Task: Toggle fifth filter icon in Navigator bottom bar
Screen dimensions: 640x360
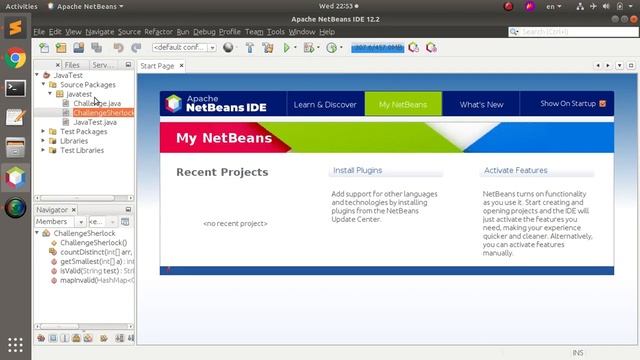Action: click(88, 338)
